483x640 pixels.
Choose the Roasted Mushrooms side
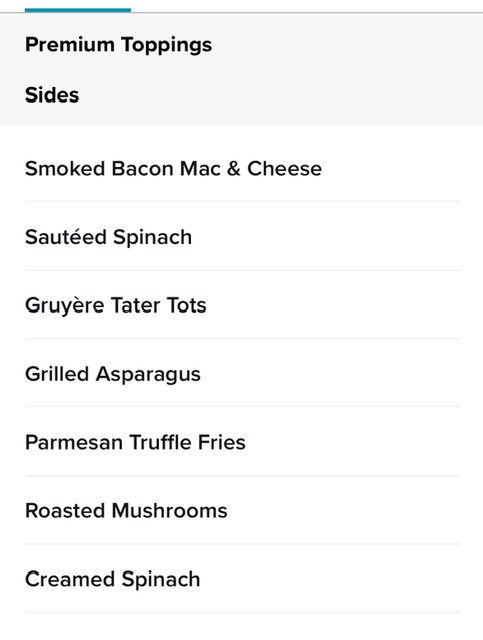[243, 510]
